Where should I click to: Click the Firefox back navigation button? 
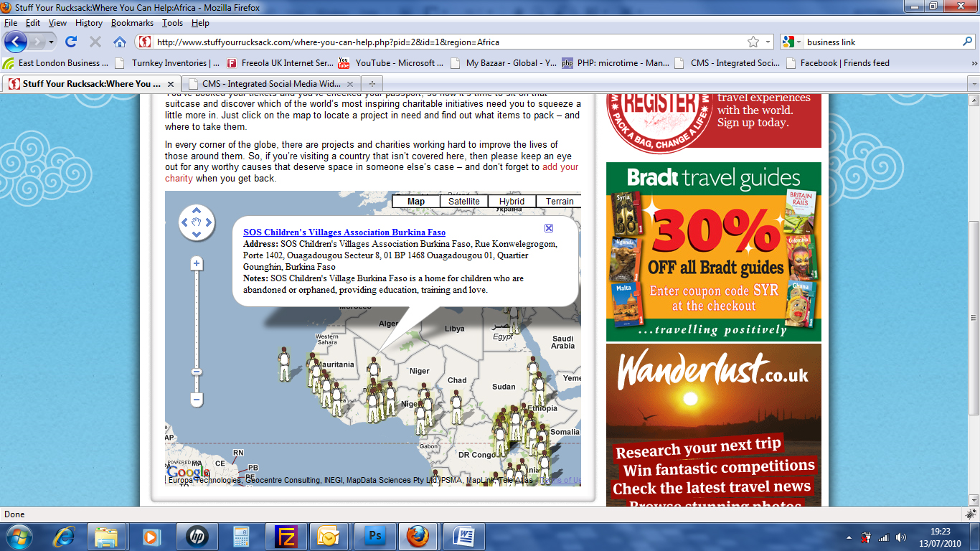(16, 42)
